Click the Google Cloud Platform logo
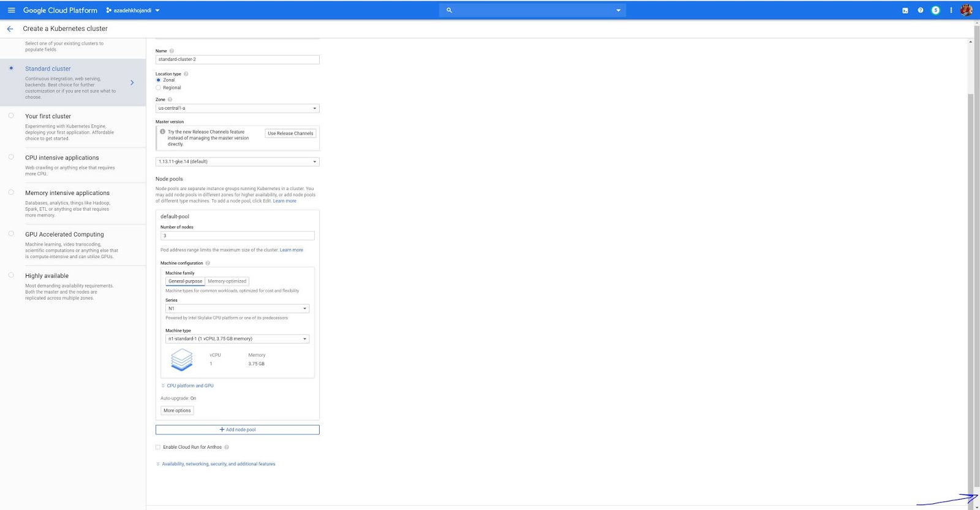This screenshot has height=510, width=980. [x=60, y=10]
